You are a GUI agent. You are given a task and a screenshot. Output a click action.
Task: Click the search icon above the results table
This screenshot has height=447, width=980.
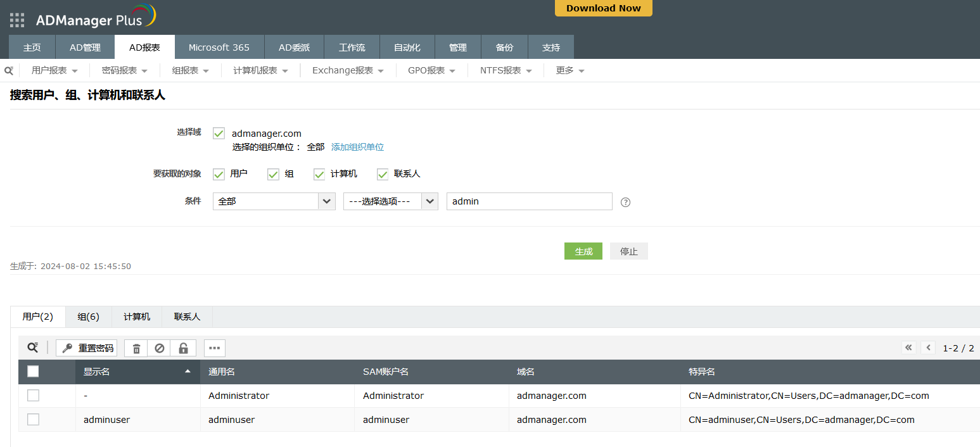click(32, 348)
